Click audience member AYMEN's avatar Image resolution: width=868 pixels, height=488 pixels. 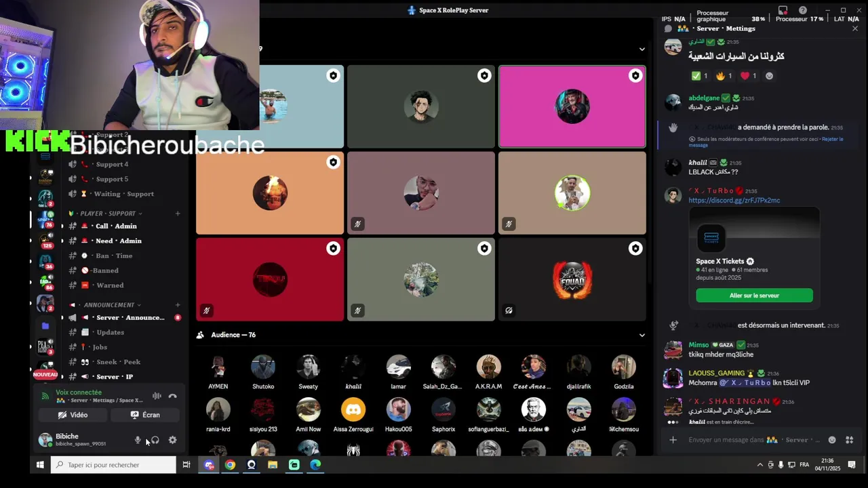pos(218,367)
